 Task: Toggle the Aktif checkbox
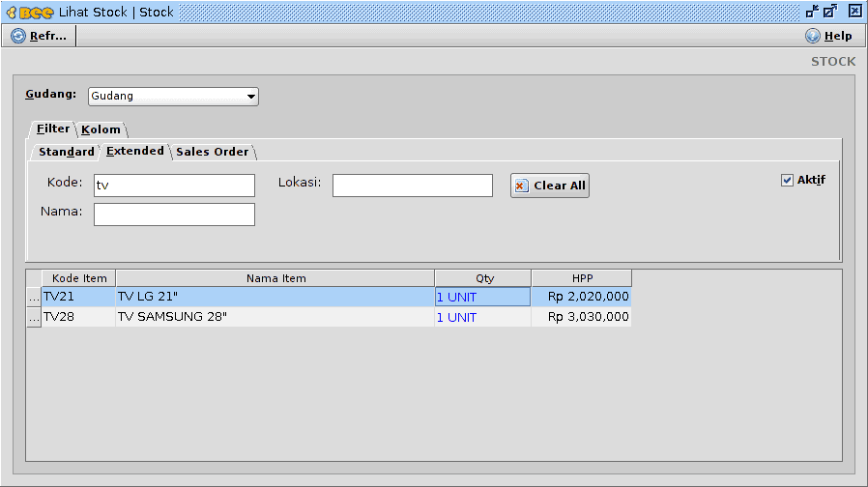click(x=787, y=180)
